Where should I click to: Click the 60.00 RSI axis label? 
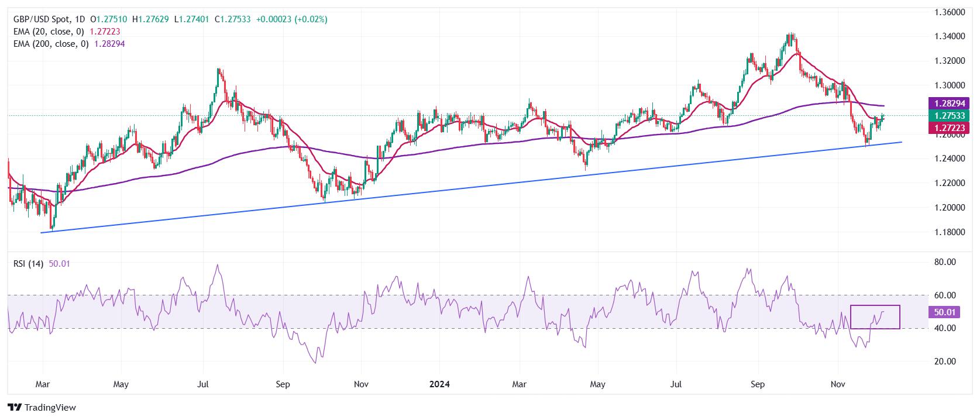945,295
